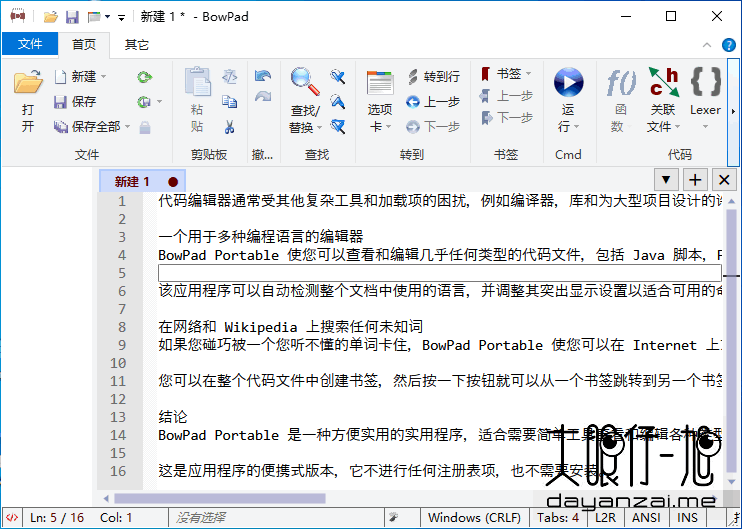Expand the 保存全部 dropdown arrow
Screen dimensions: 742x529
coord(127,126)
